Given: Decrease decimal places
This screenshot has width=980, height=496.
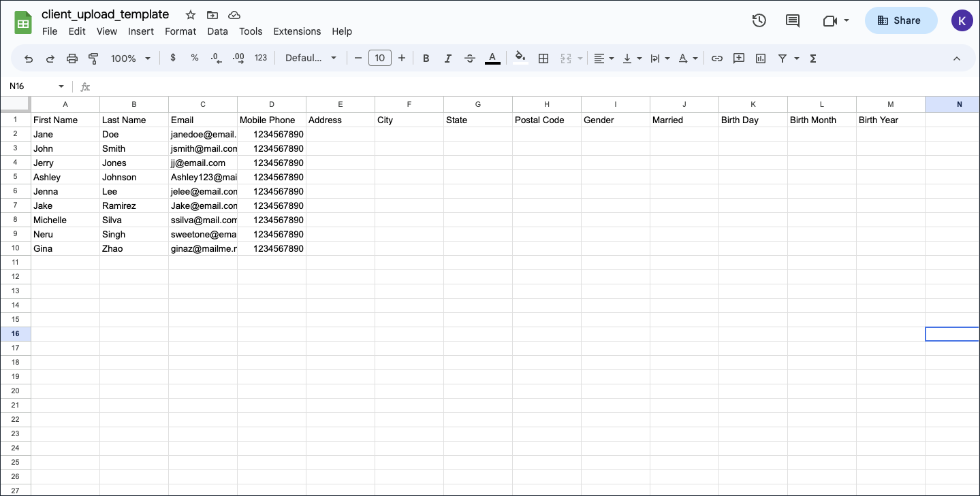Looking at the screenshot, I should pos(216,59).
